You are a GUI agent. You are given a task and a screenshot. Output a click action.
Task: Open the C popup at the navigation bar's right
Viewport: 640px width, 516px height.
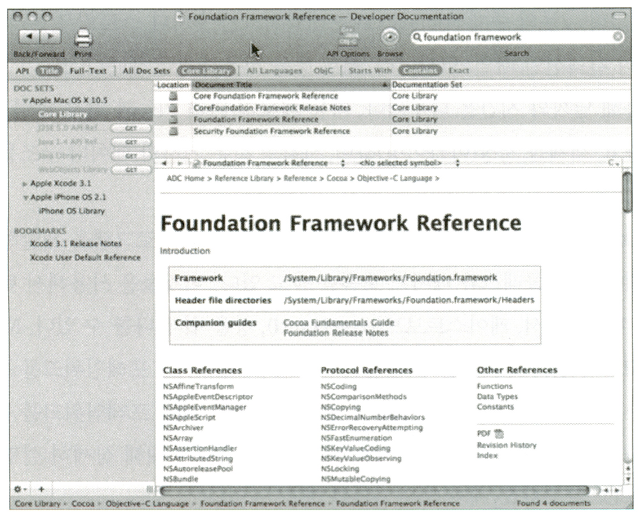tap(613, 163)
